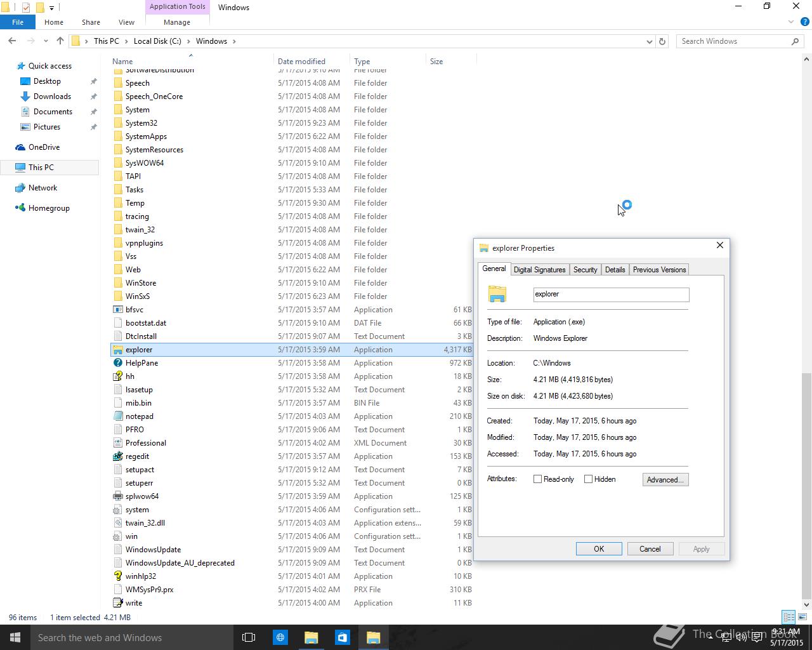Go up one folder level arrow

pos(60,41)
